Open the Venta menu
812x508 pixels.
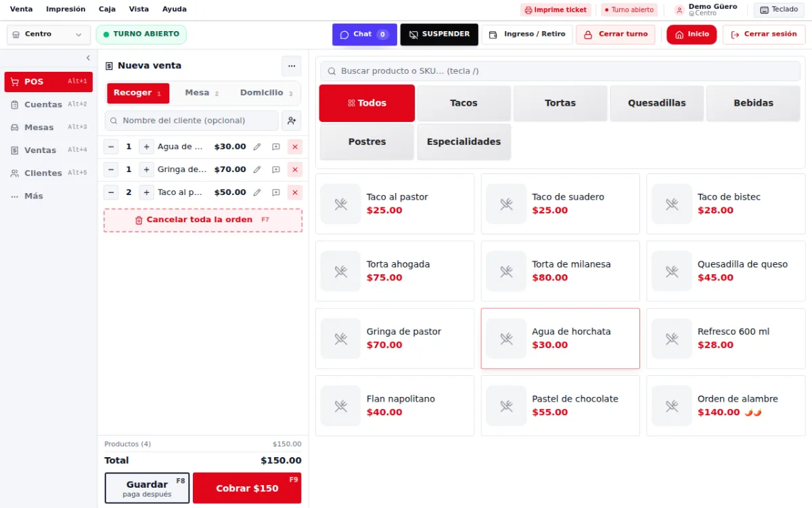coord(21,9)
